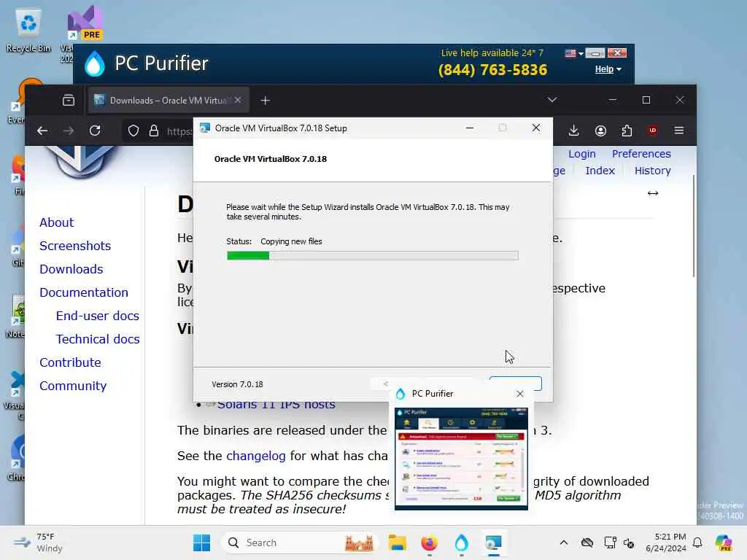Open PC Purifier language flag dropdown

point(574,53)
